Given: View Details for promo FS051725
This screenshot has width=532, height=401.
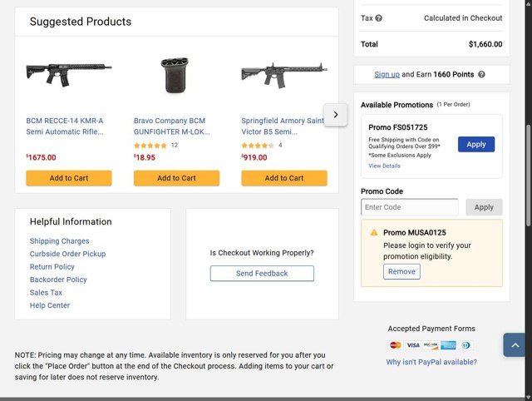Looking at the screenshot, I should (384, 166).
